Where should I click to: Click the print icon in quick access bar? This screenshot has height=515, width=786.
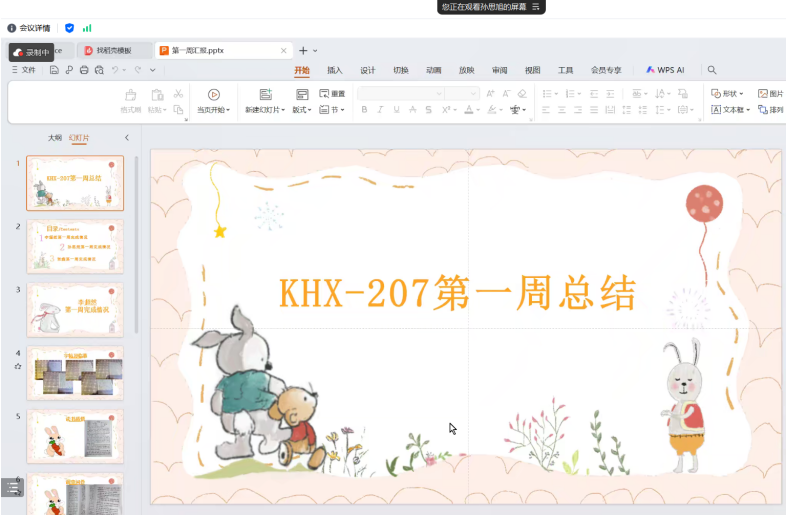[84, 70]
